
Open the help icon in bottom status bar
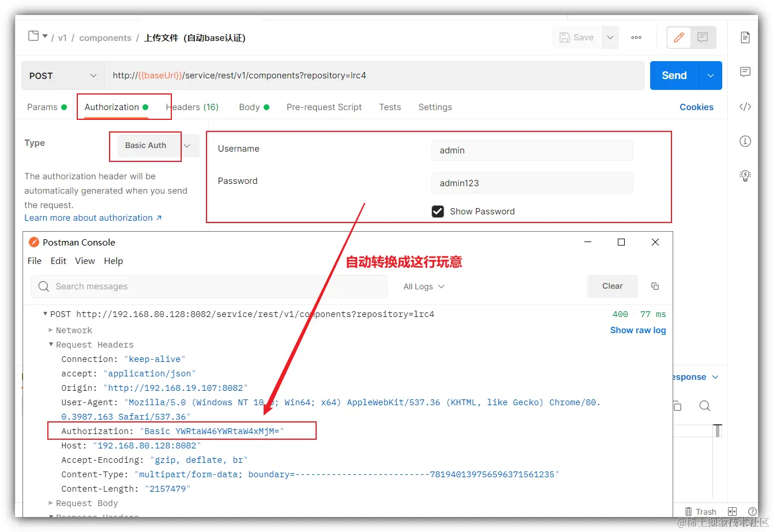coord(752,511)
